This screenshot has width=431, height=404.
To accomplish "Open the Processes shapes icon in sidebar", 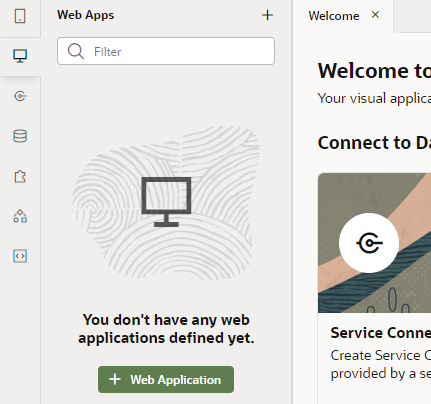I will (20, 216).
